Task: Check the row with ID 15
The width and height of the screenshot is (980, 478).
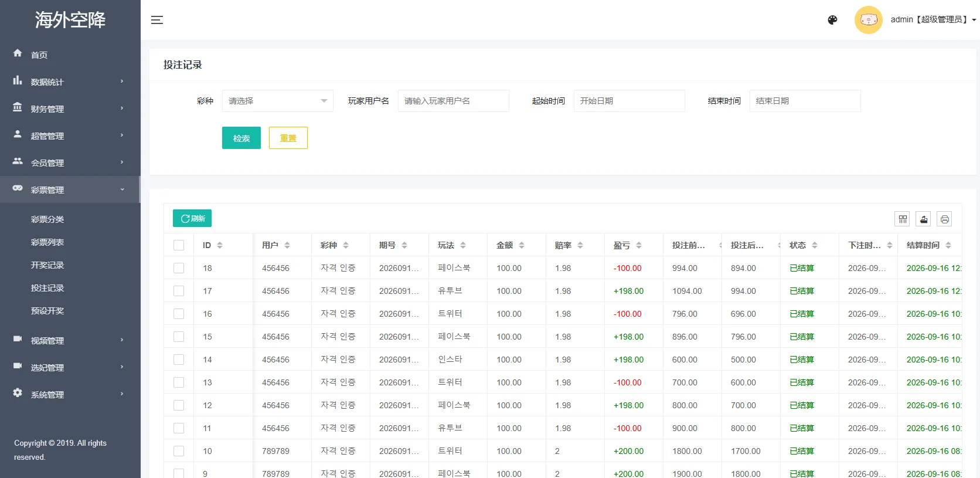Action: (179, 337)
